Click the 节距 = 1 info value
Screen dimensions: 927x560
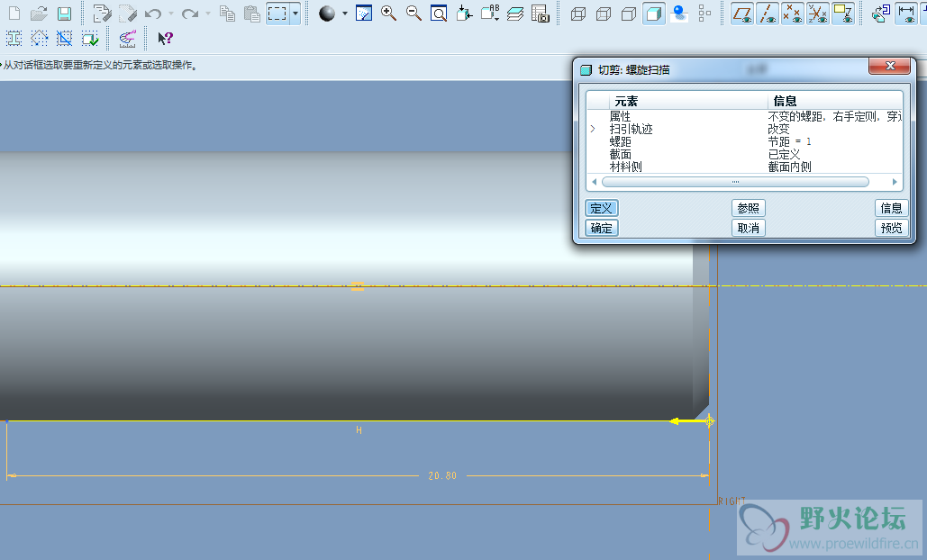coord(789,141)
